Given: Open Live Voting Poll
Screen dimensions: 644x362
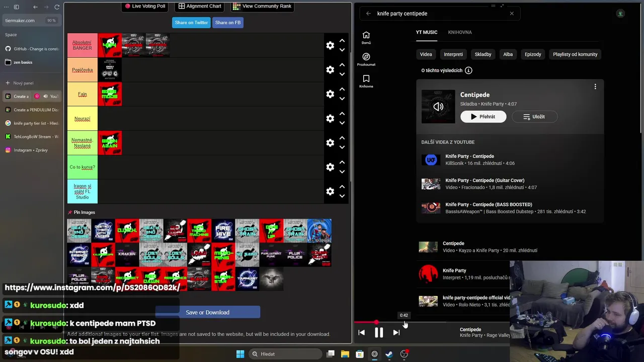Looking at the screenshot, I should click(145, 6).
